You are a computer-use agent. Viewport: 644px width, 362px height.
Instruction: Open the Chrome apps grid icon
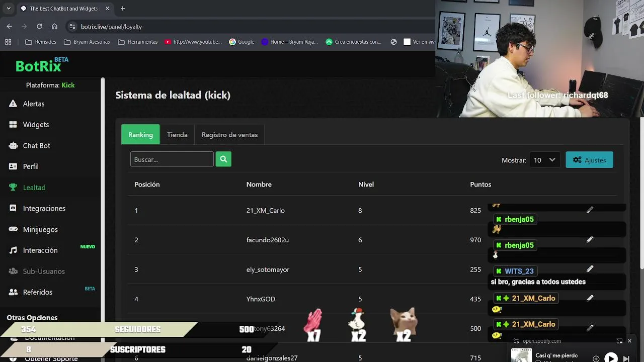click(8, 42)
